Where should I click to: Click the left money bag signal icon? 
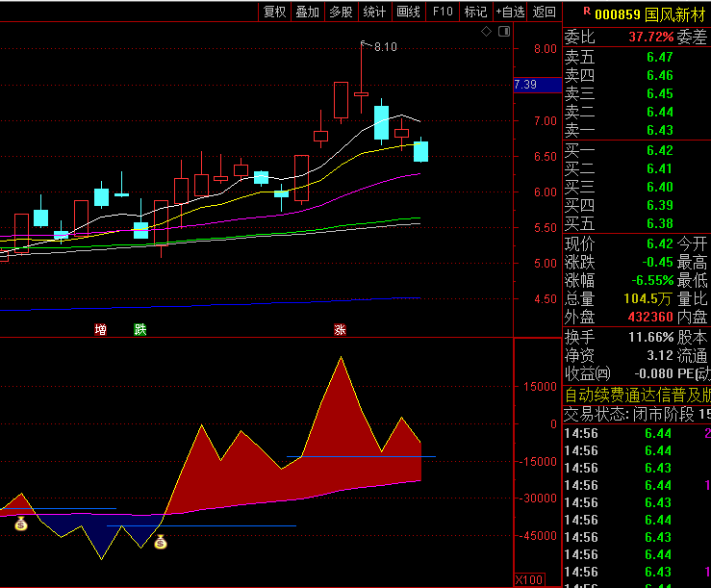click(21, 524)
